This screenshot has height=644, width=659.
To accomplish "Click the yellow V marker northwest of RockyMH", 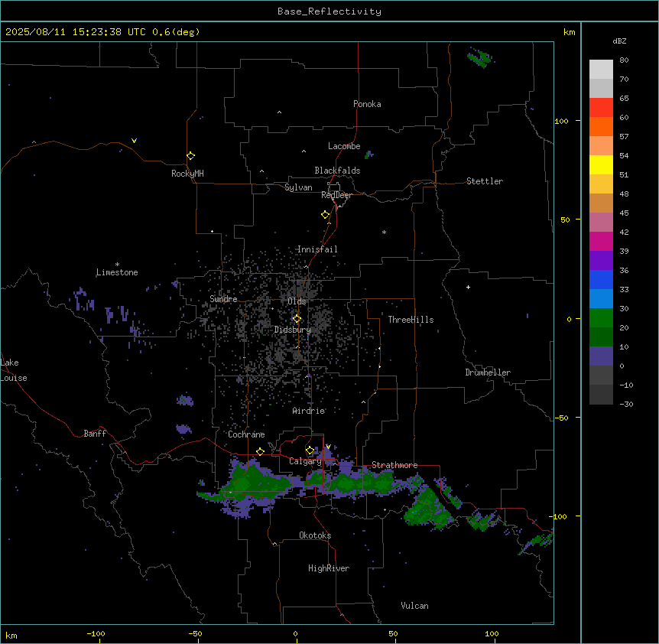I will pos(134,141).
